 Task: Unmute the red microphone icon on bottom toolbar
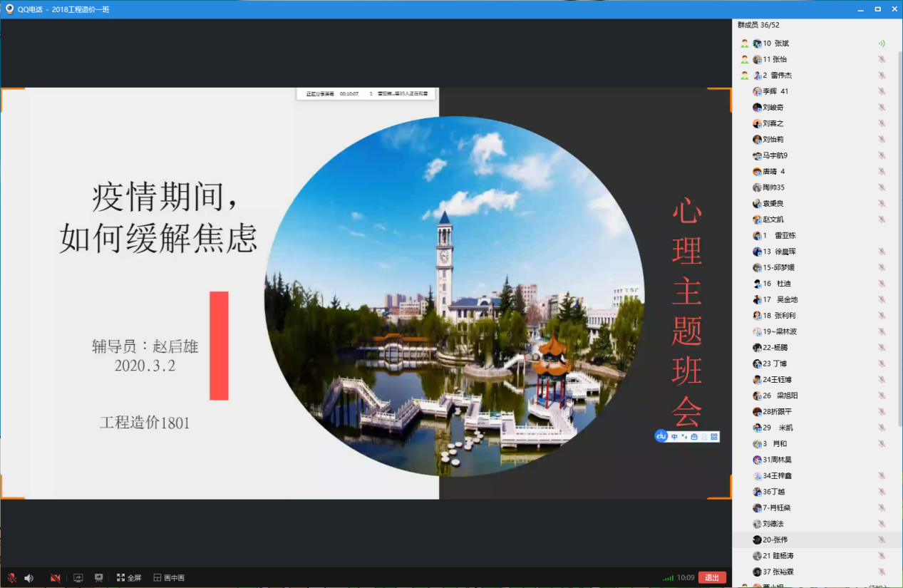[x=11, y=577]
